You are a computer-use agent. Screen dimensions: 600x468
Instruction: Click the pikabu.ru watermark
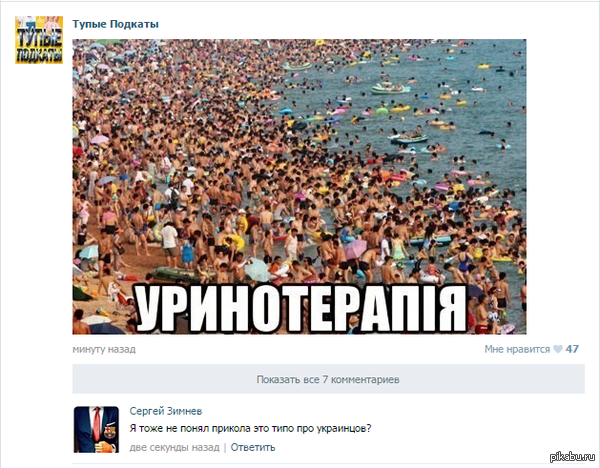tap(573, 457)
